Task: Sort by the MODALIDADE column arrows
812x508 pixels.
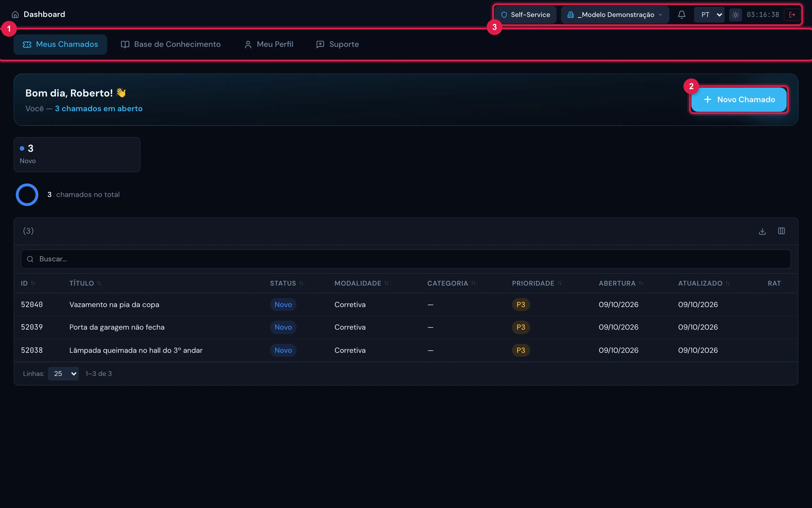Action: [x=387, y=283]
